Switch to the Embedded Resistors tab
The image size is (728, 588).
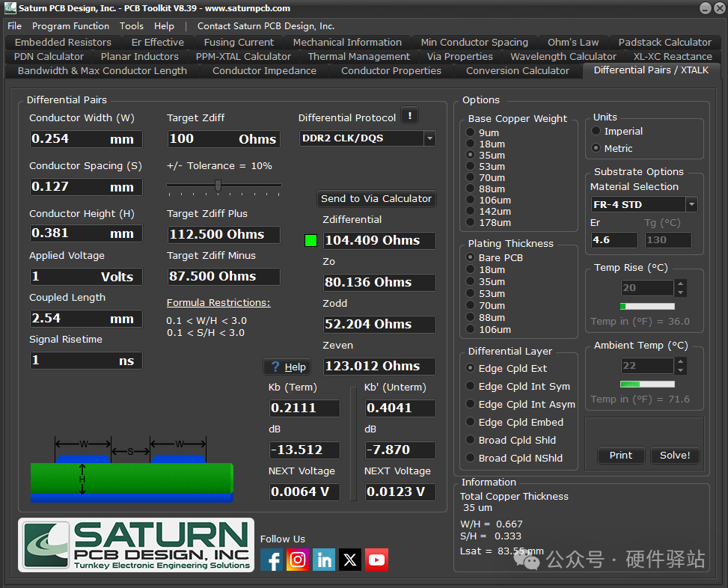coord(63,42)
